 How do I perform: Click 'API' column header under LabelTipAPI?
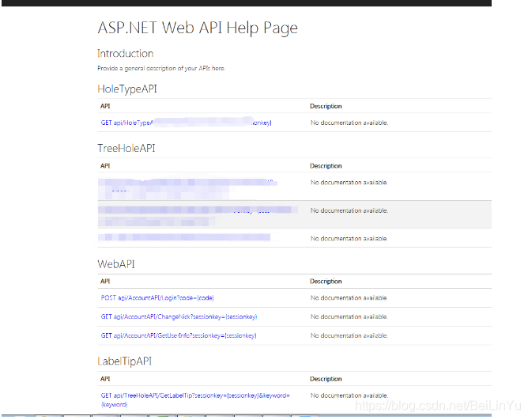click(x=105, y=379)
